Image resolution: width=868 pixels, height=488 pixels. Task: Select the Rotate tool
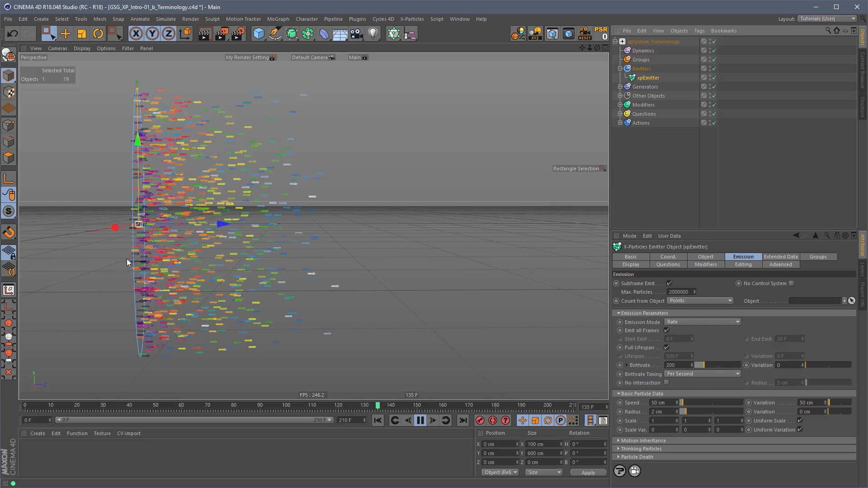coord(98,33)
